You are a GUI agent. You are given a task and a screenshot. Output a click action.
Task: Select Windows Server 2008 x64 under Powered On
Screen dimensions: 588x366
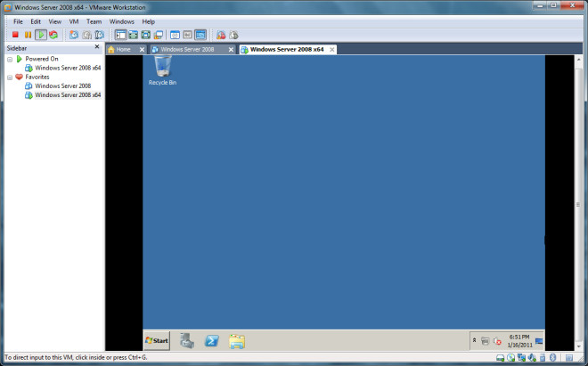pyautogui.click(x=68, y=68)
